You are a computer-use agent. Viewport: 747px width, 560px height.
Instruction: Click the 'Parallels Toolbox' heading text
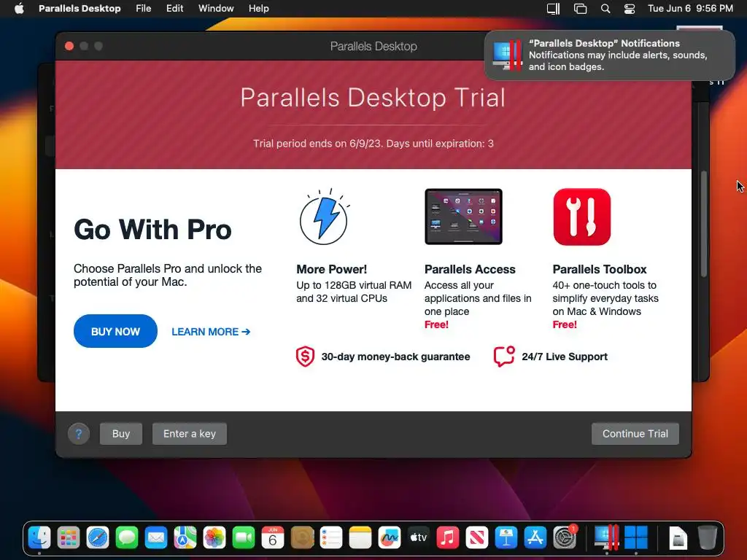(x=600, y=270)
